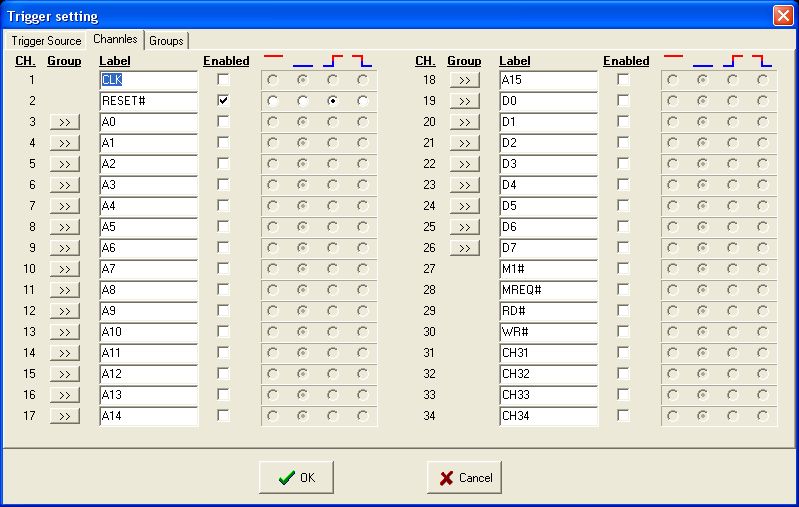This screenshot has height=507, width=799.
Task: Click the >> group button for channel D2
Action: (464, 143)
